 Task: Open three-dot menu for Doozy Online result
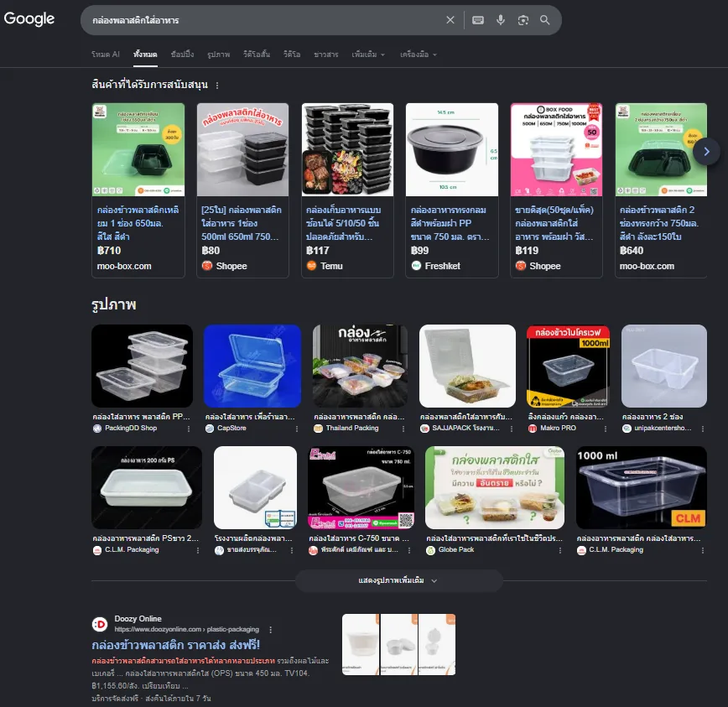pos(271,630)
